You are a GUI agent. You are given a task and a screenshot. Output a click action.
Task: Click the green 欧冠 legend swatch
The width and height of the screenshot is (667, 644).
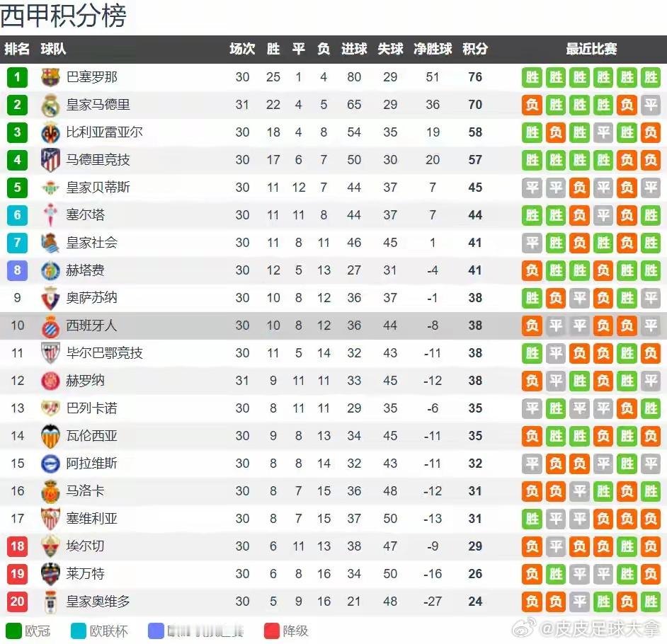[x=13, y=631]
